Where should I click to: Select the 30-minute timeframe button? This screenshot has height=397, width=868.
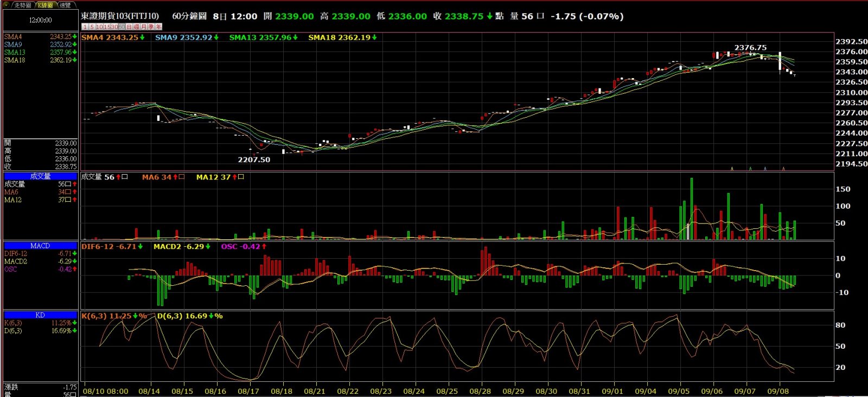coord(114,27)
